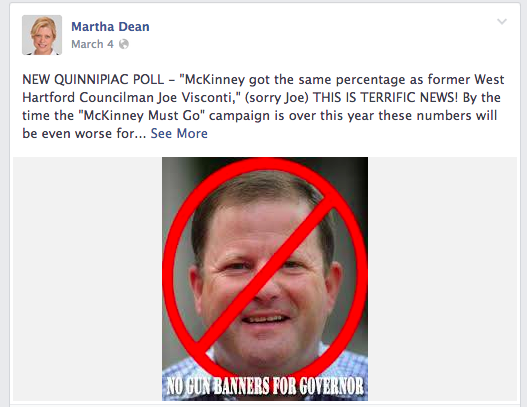Open the attached McKinney photo
Viewport: 527px width, 407px height.
click(x=265, y=279)
